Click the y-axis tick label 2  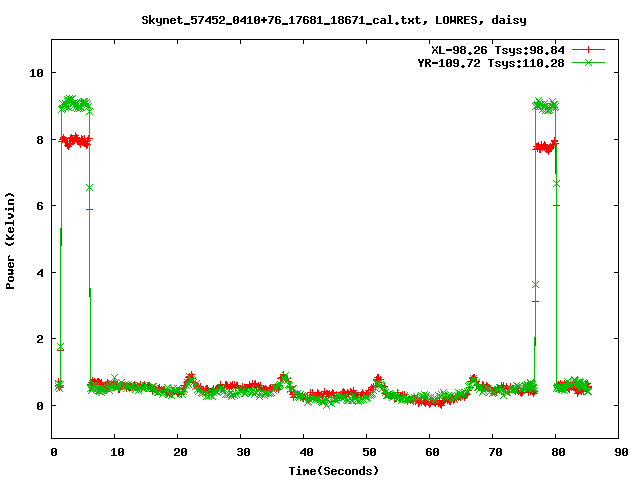(x=40, y=339)
